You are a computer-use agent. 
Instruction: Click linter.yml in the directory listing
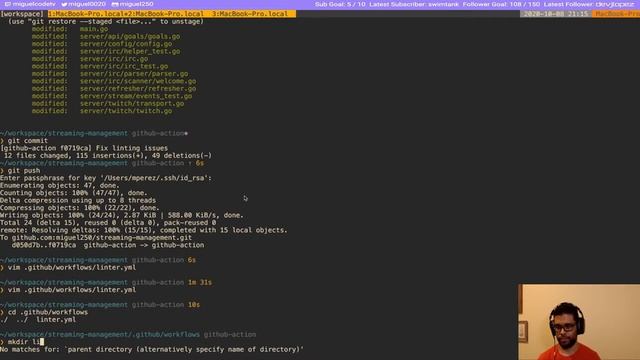[56, 320]
